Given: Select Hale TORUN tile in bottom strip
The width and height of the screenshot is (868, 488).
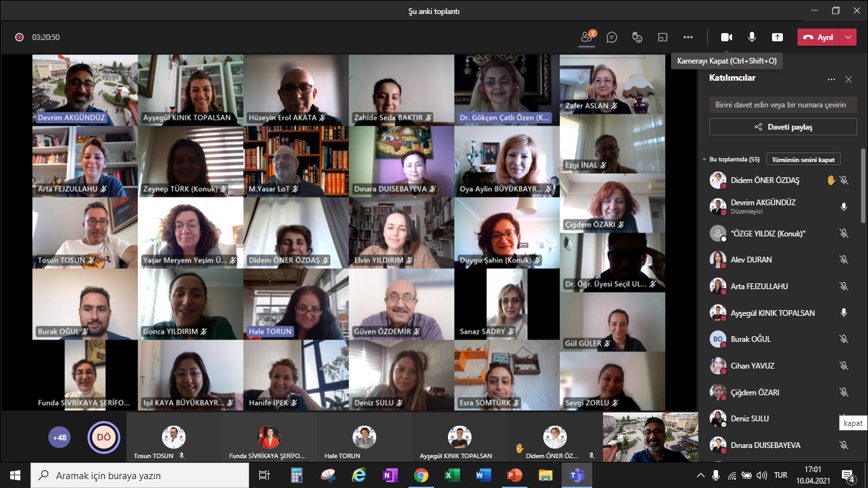Looking at the screenshot, I should click(x=365, y=437).
